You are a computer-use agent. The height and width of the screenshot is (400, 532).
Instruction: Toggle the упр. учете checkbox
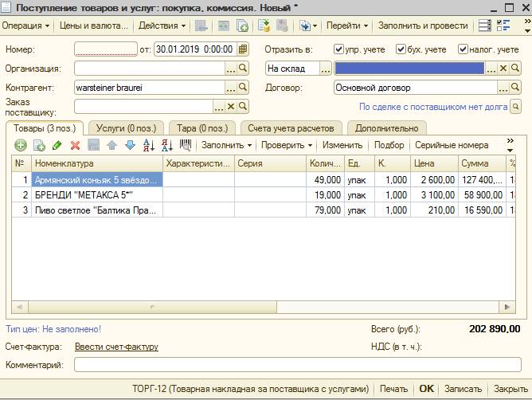click(338, 49)
